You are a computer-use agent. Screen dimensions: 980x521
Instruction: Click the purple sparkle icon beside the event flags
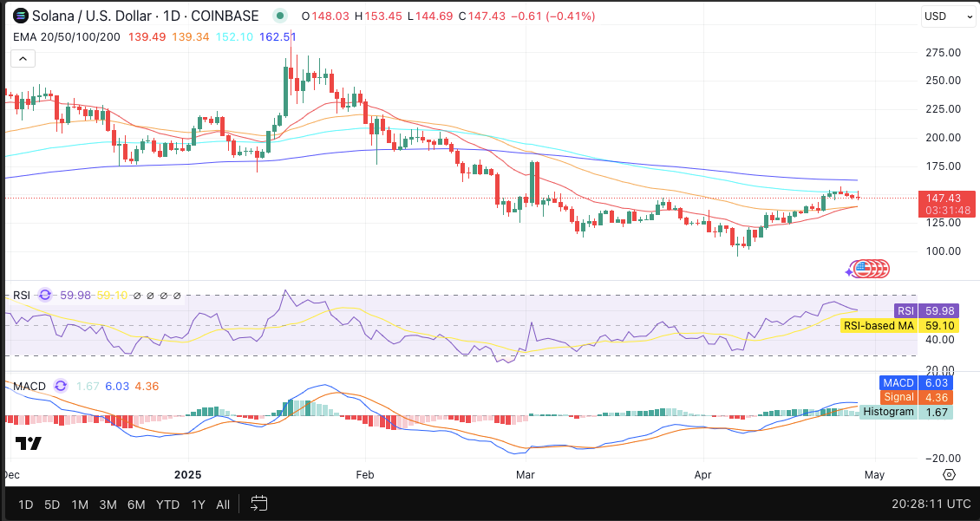click(849, 271)
